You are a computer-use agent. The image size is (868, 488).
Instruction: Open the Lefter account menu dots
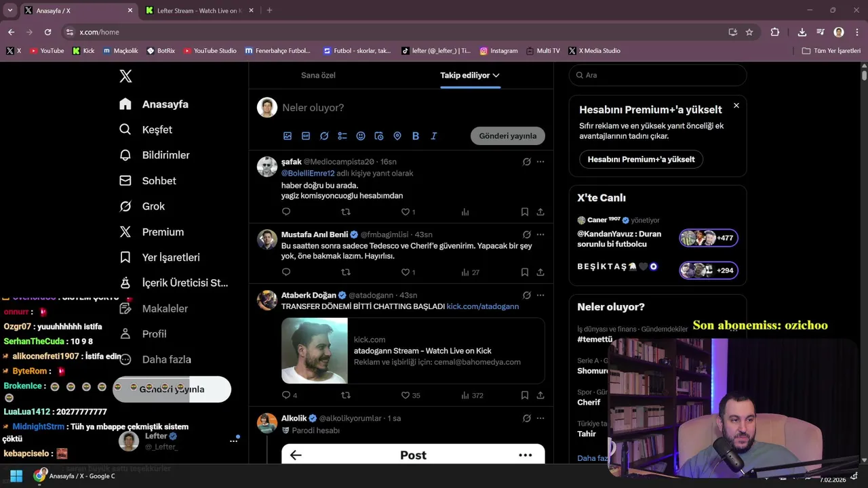[x=234, y=441]
